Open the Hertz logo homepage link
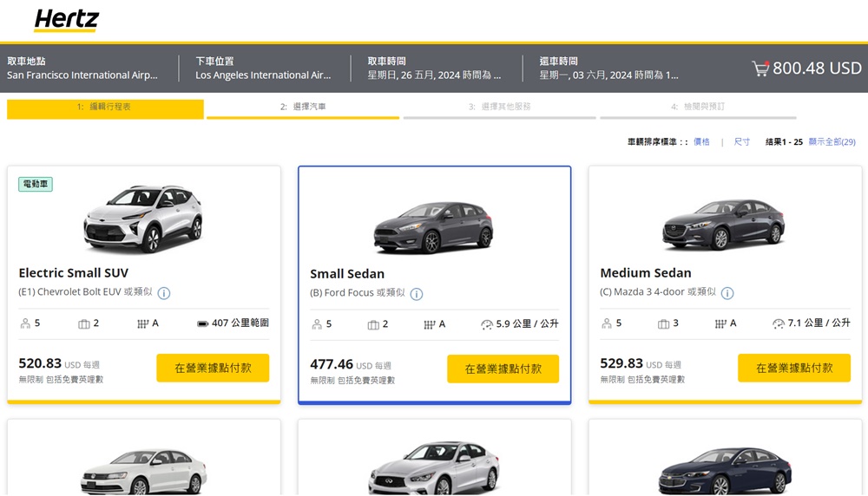 tap(67, 20)
